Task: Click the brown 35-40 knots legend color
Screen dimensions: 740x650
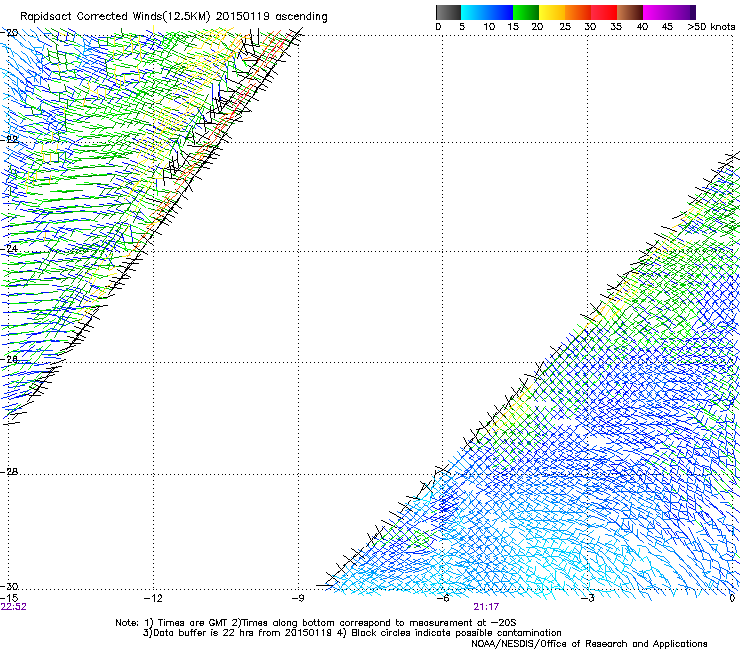Action: (630, 12)
